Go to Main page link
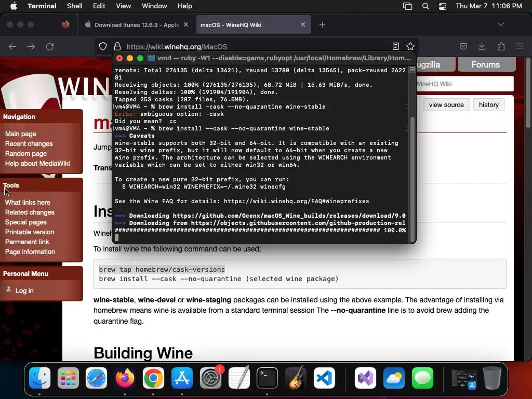The image size is (532, 399). 20,134
